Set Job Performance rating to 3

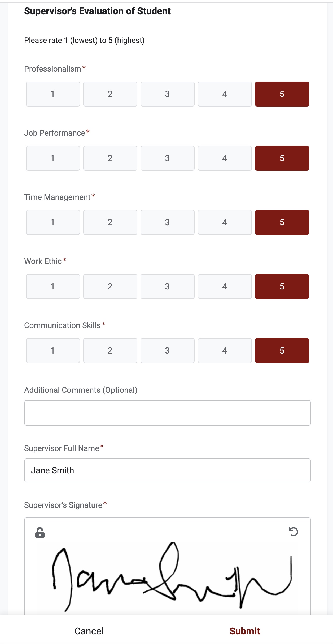[x=167, y=158]
